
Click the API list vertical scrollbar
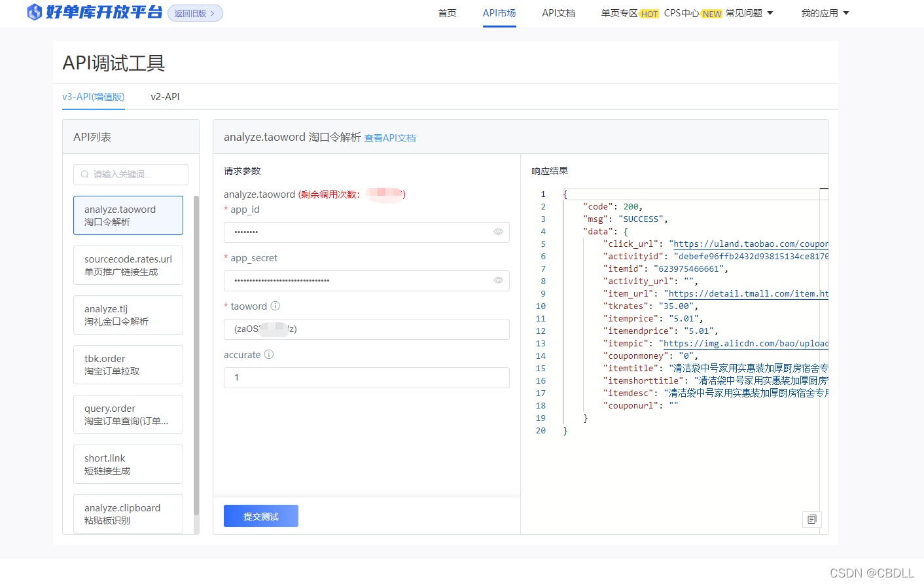[196, 356]
